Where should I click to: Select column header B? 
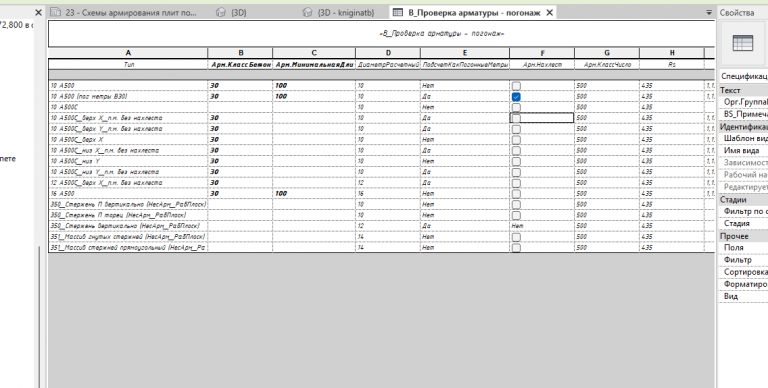(240, 53)
